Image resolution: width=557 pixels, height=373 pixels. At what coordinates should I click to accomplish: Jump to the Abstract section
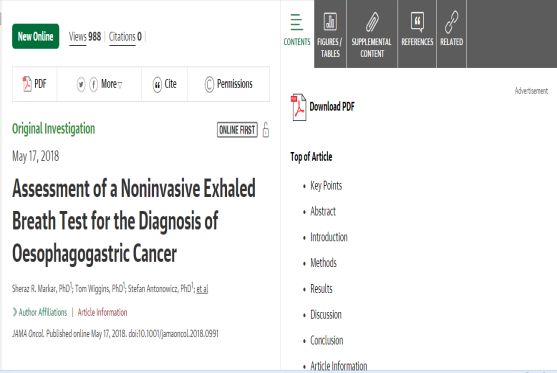pyautogui.click(x=323, y=211)
